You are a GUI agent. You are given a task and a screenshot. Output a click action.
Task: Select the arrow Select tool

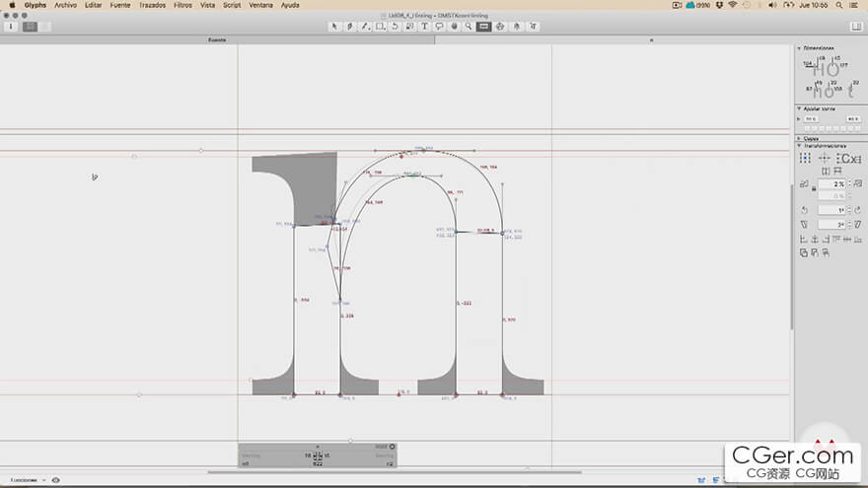(334, 26)
